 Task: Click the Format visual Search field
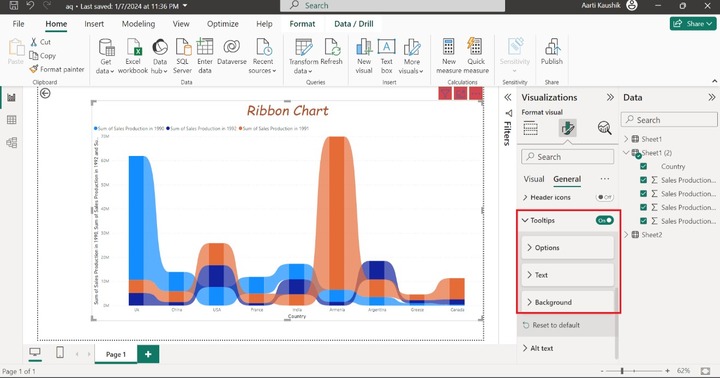(568, 157)
